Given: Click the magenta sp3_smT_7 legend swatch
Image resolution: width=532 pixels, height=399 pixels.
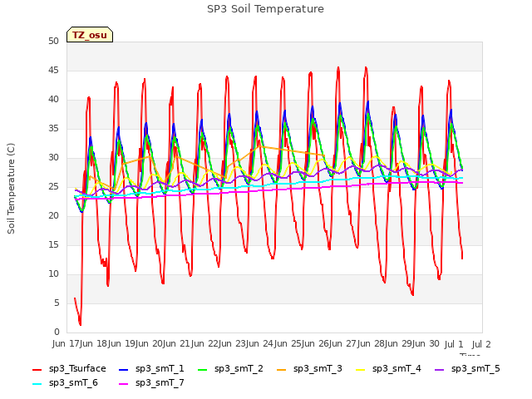Looking at the screenshot, I should pos(124,384).
